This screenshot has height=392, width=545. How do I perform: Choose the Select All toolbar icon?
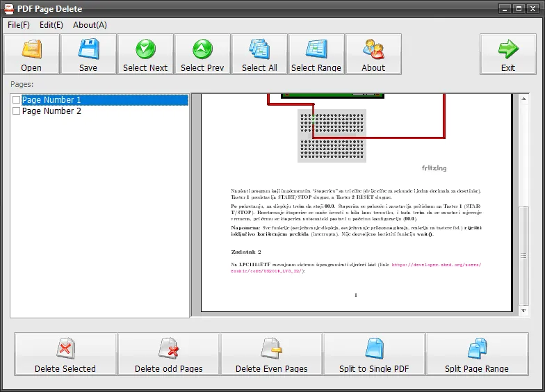259,54
